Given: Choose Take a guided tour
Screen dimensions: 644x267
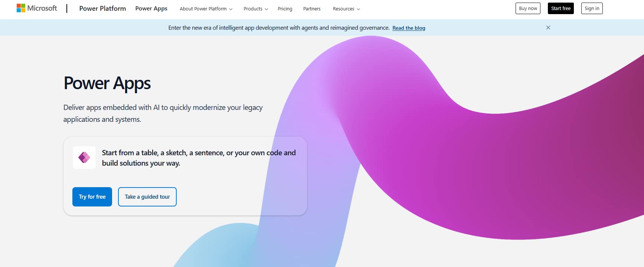Looking at the screenshot, I should tap(147, 197).
